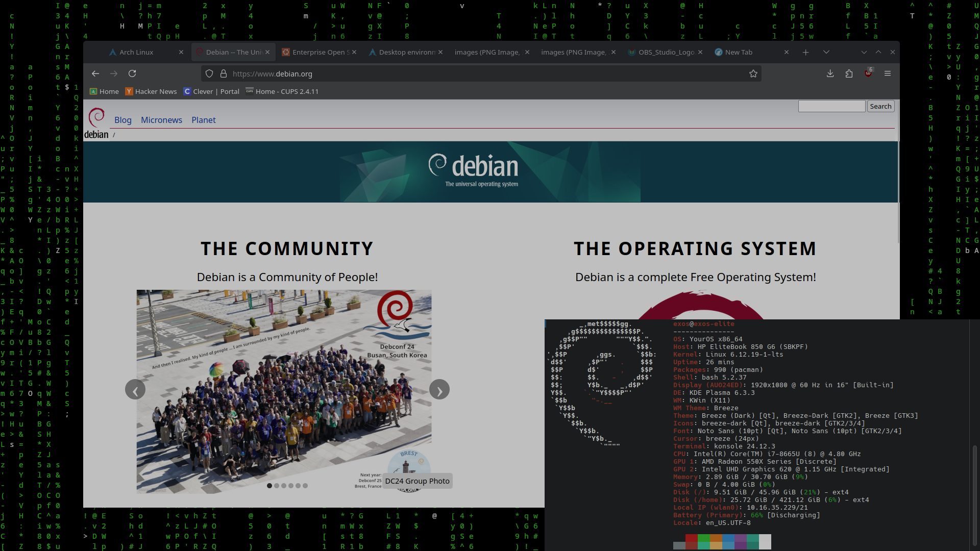Click the green color swatch in terminal
Viewport: 980px width, 551px height.
pos(704,538)
